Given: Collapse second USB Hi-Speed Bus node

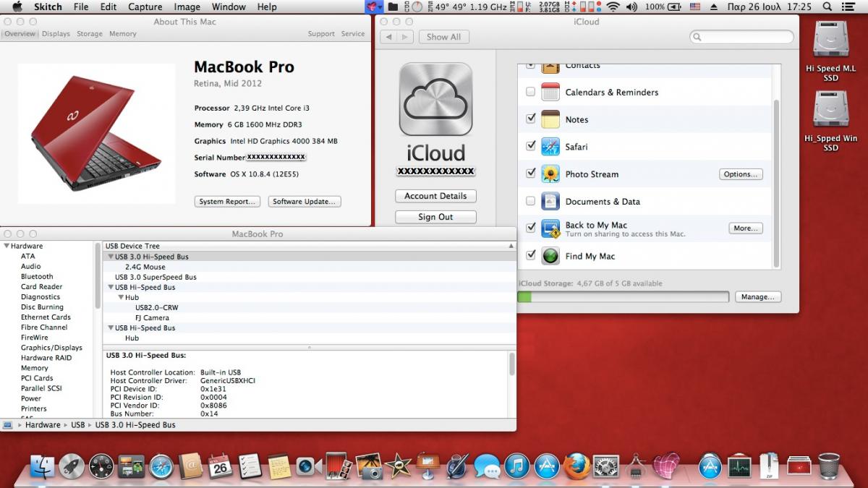Looking at the screenshot, I should coord(111,328).
